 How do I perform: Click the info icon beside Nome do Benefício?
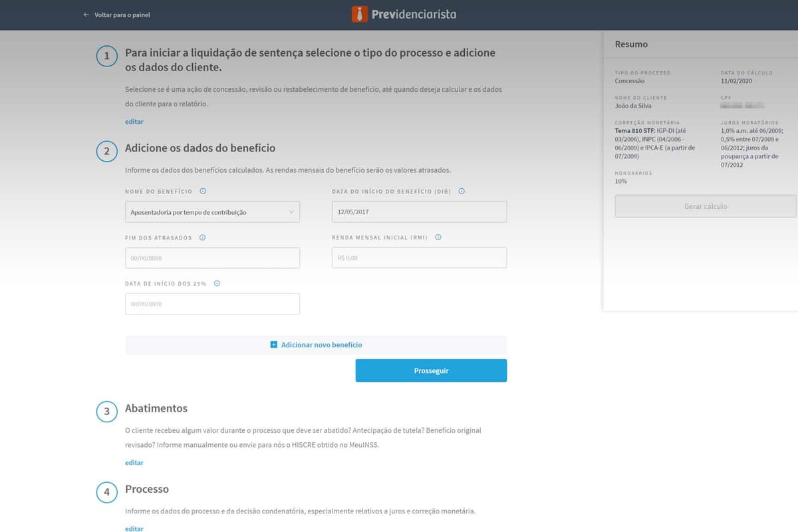coord(203,191)
